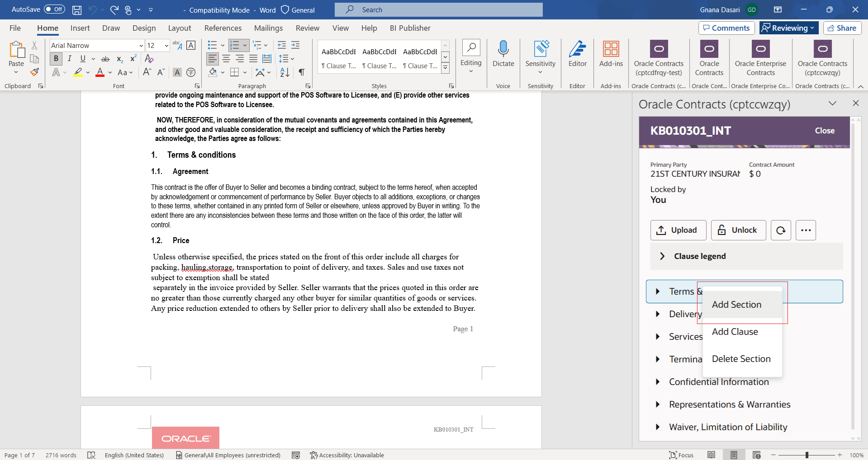Toggle Italic formatting

tap(70, 59)
